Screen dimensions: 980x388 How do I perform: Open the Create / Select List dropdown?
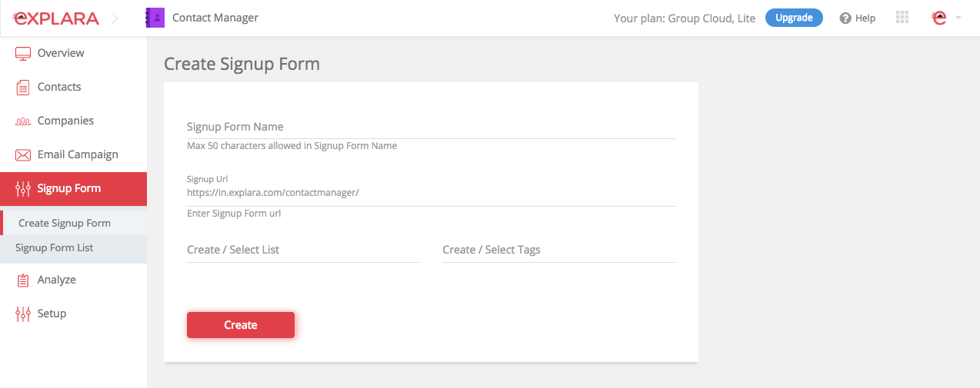(x=303, y=250)
